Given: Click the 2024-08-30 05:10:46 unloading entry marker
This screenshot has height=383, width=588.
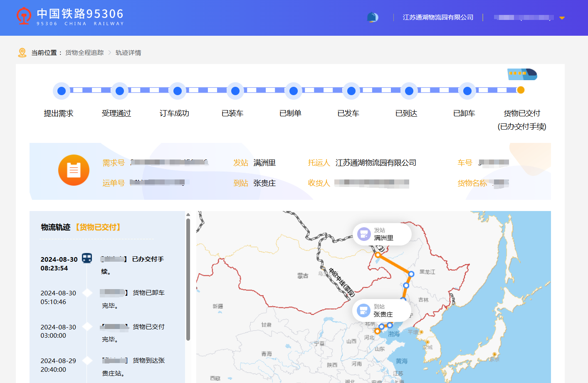Looking at the screenshot, I should point(87,293).
